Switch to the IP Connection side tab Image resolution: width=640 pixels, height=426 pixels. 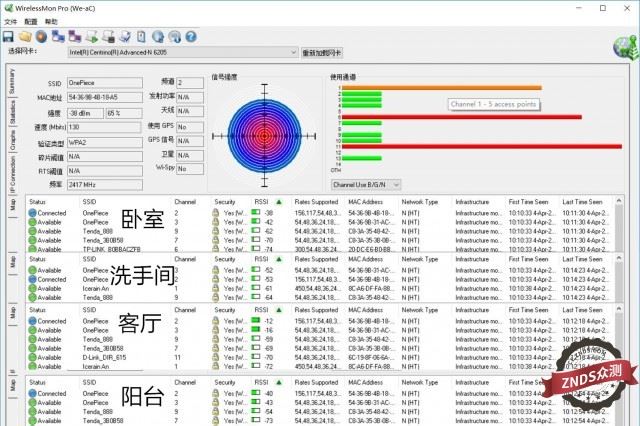point(12,175)
